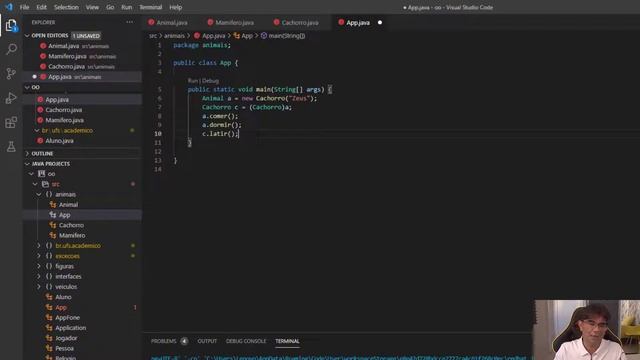
Task: Expand the Outline section
Action: pos(27,153)
